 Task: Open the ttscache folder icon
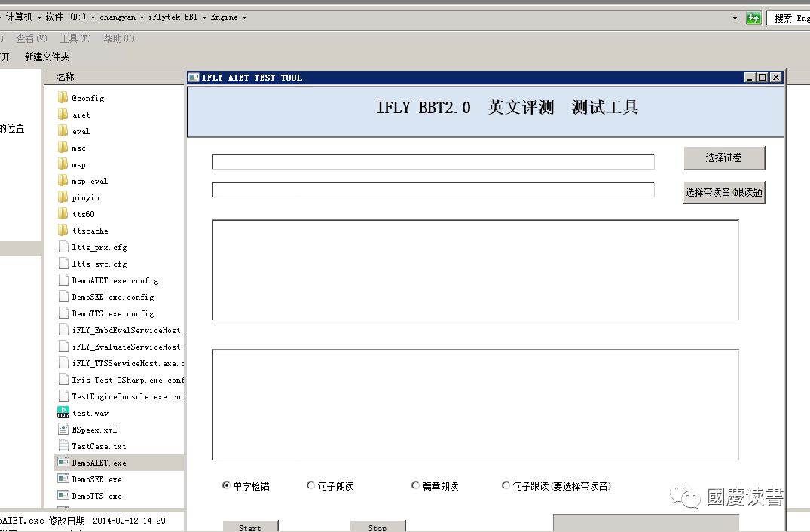[x=63, y=231]
